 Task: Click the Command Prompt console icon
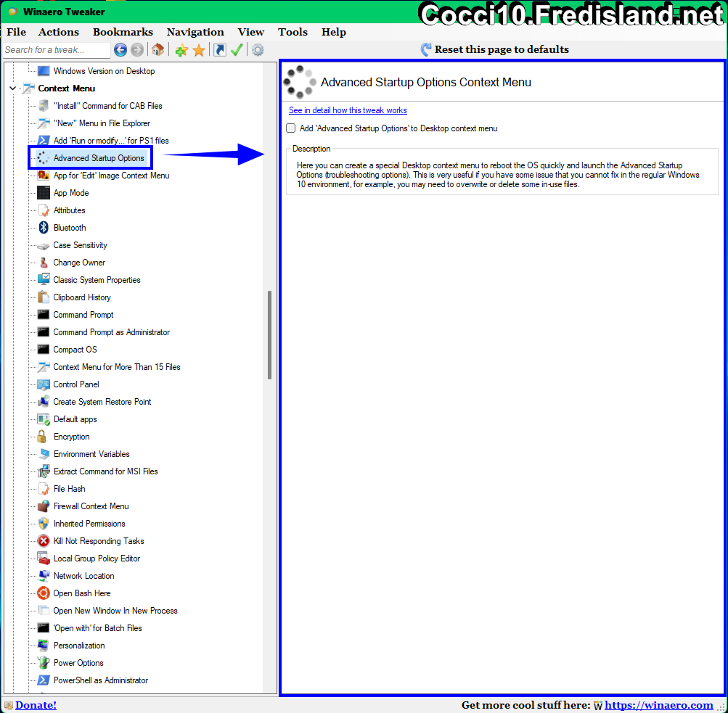(x=44, y=315)
